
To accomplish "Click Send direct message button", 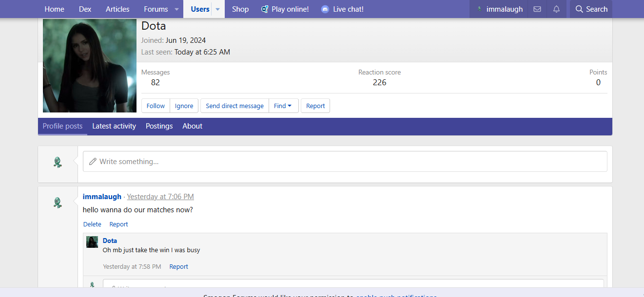I will tap(234, 106).
